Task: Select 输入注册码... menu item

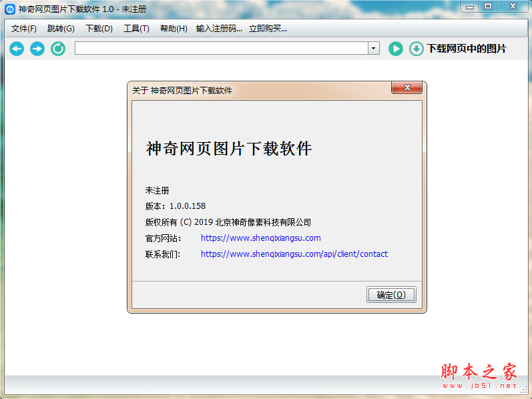Action: [x=219, y=29]
